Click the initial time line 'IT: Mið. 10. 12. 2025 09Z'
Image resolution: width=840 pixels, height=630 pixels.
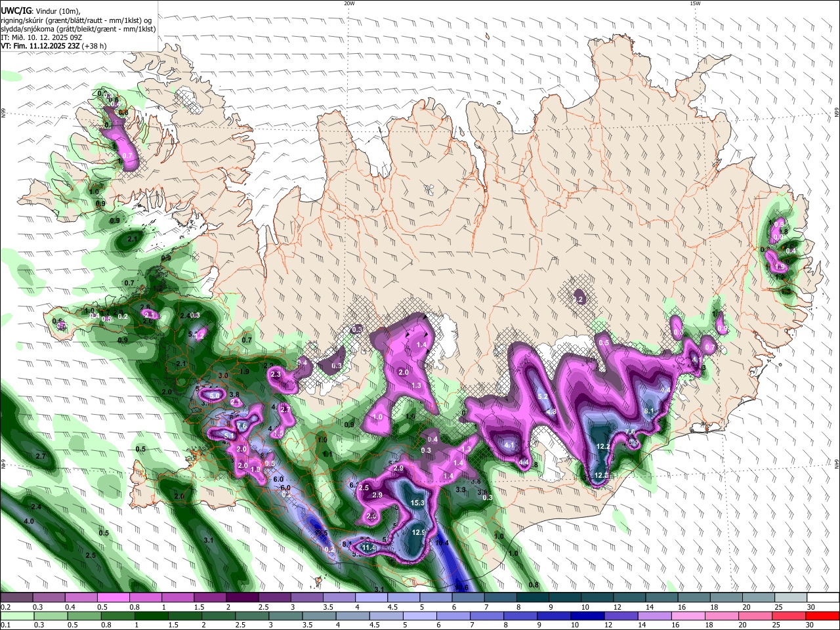41,37
